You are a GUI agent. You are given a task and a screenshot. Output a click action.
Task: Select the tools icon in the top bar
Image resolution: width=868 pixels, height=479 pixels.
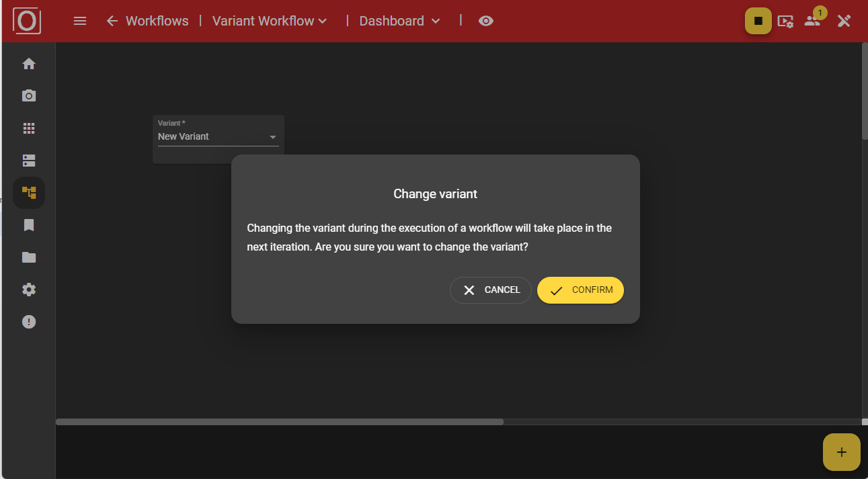coord(844,21)
